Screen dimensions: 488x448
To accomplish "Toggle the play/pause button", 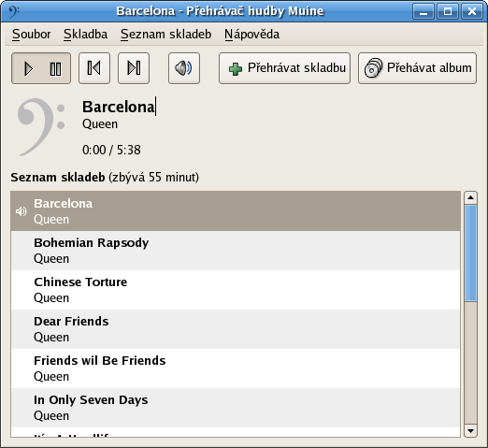I will coord(41,68).
